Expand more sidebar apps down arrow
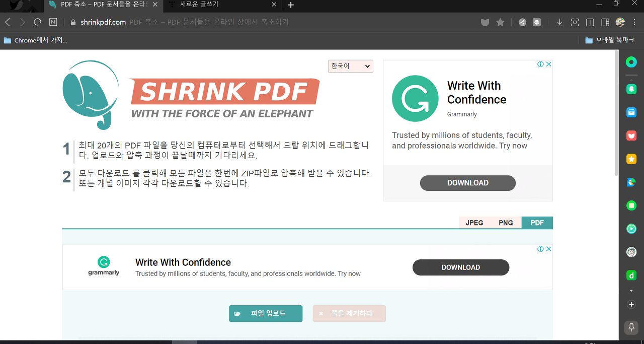 [x=631, y=291]
